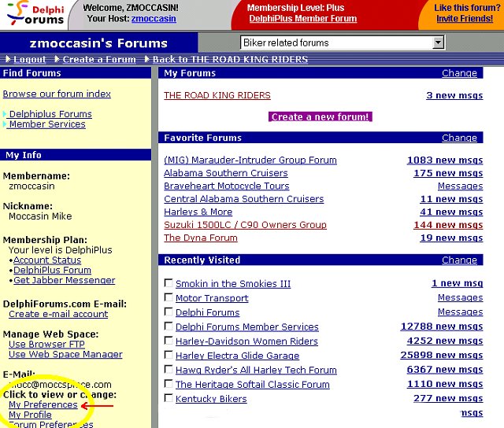Open the Member Services link
Image resolution: width=504 pixels, height=428 pixels.
click(x=47, y=124)
